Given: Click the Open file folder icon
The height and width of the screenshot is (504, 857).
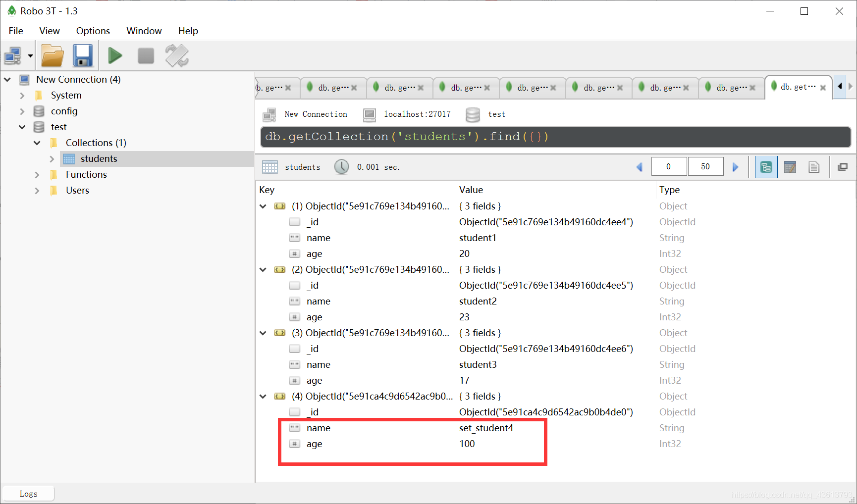Looking at the screenshot, I should [x=52, y=55].
